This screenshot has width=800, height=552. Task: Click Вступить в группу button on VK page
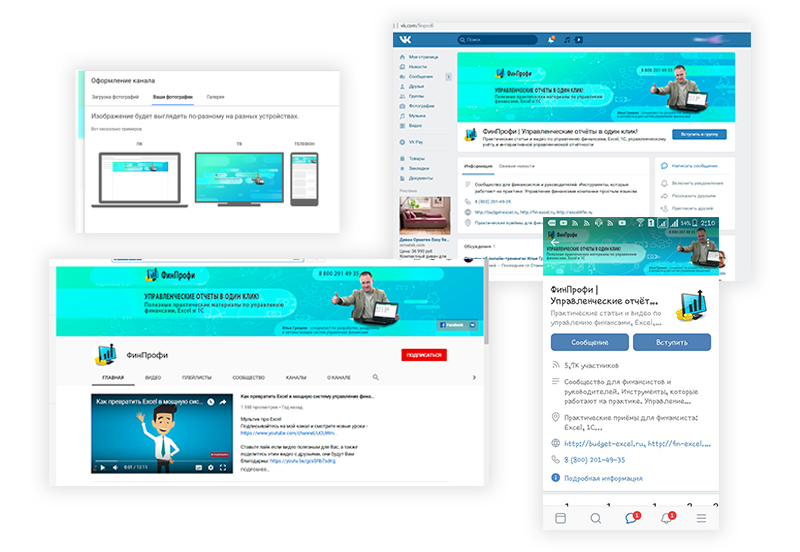699,134
